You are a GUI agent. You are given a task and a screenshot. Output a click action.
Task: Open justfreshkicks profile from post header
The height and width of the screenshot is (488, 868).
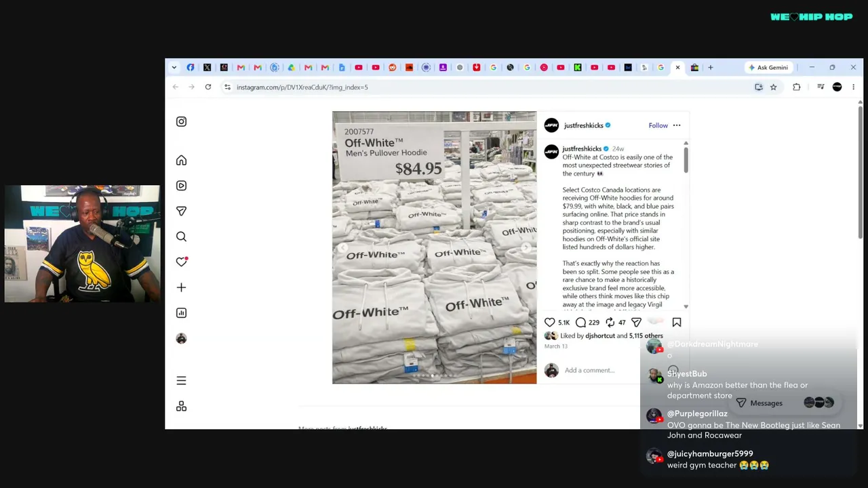583,125
